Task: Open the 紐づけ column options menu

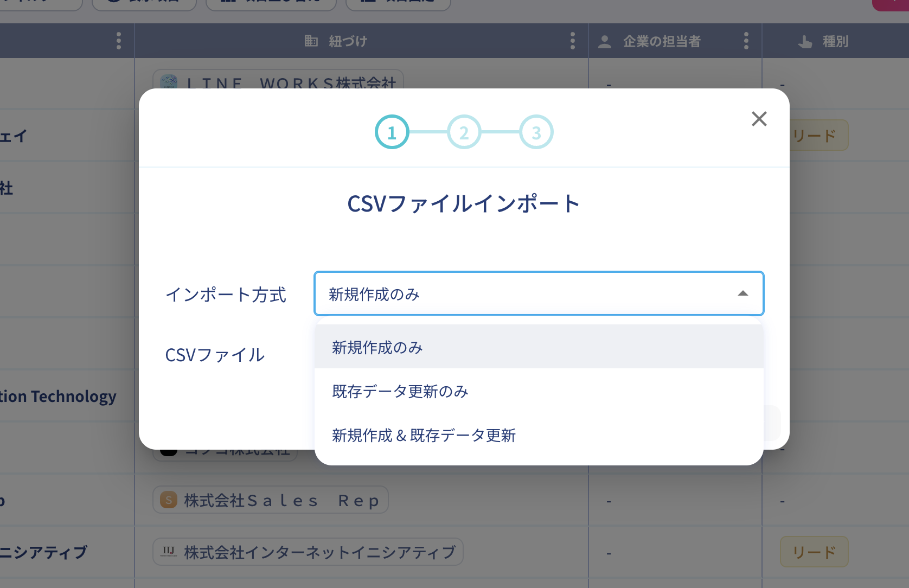Action: click(x=572, y=41)
